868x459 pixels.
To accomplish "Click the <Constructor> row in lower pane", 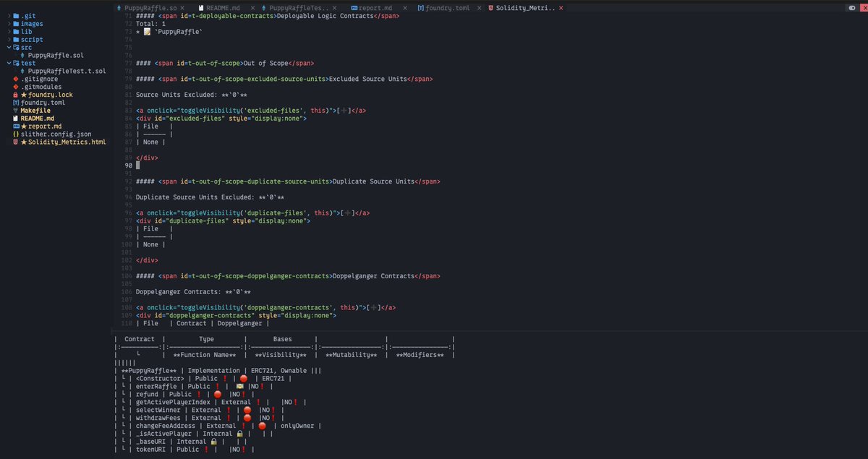I will pyautogui.click(x=204, y=378).
